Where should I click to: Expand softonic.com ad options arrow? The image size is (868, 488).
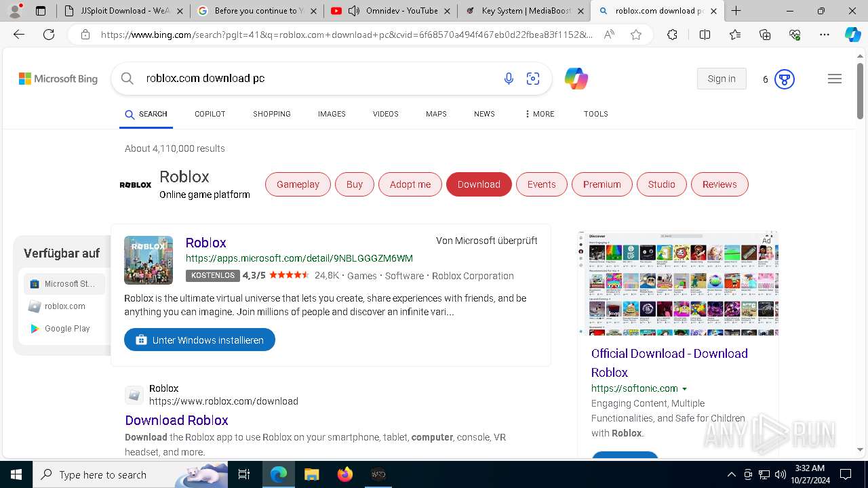684,389
